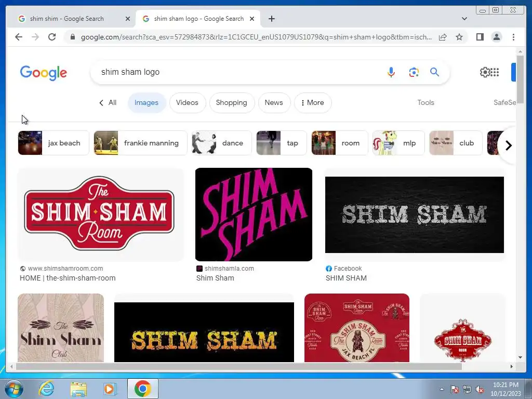The image size is (532, 399).
Task: Expand the More search filters menu
Action: (312, 102)
